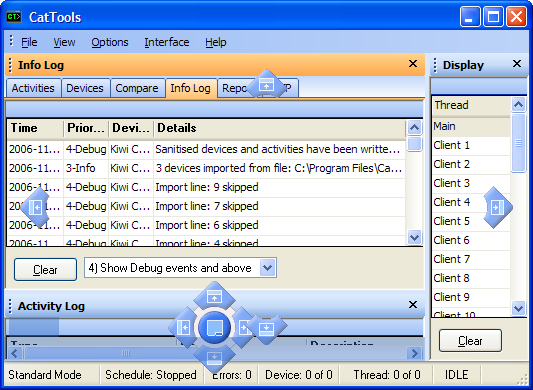533x390 pixels.
Task: Dock to left edge using left docking arrow
Action: pos(35,207)
